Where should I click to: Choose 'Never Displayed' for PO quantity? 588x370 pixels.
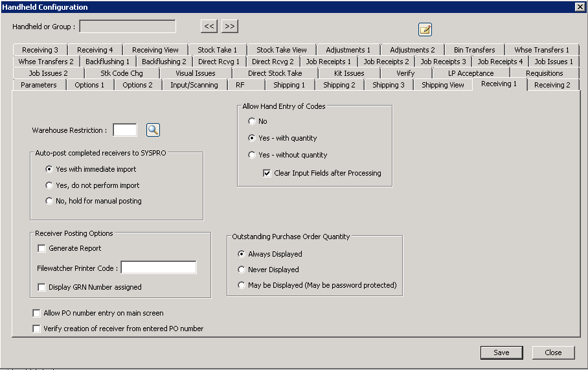[242, 270]
